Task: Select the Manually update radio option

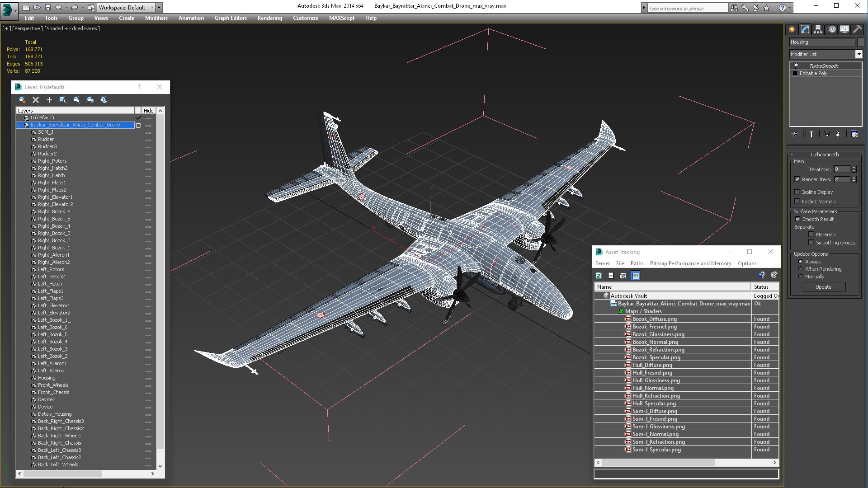Action: [x=800, y=277]
